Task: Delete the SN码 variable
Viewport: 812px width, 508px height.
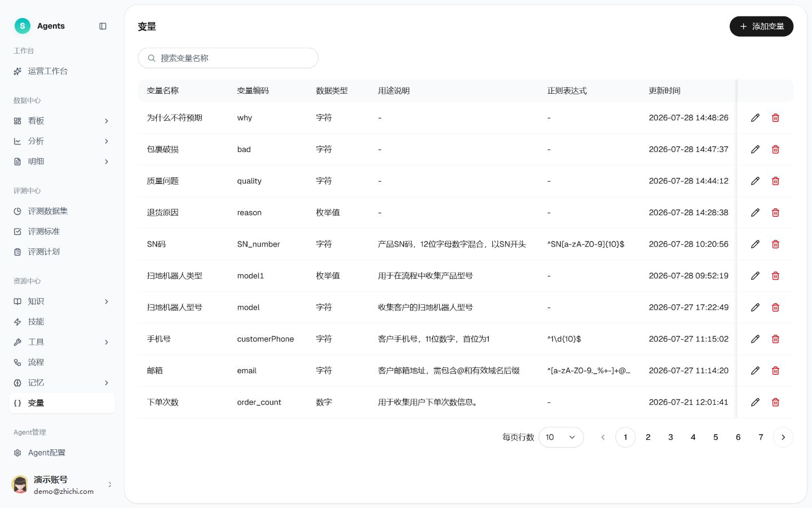Action: (x=775, y=244)
